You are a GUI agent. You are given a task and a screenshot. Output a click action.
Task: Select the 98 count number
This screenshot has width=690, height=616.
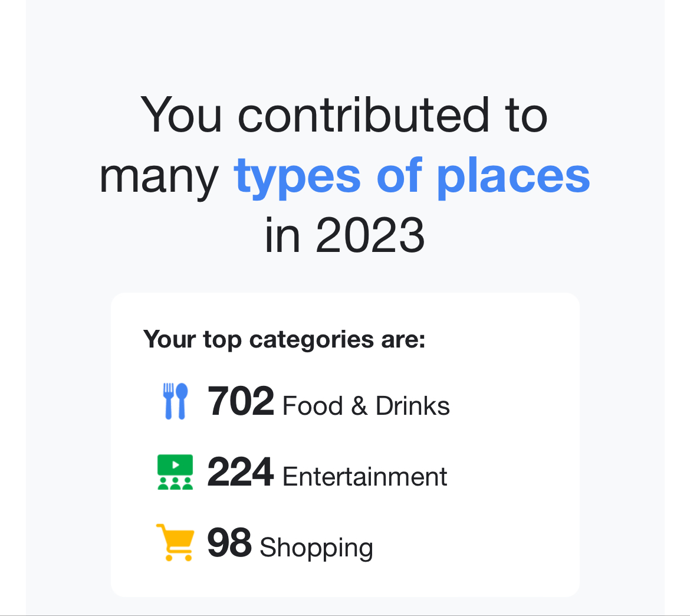click(229, 543)
